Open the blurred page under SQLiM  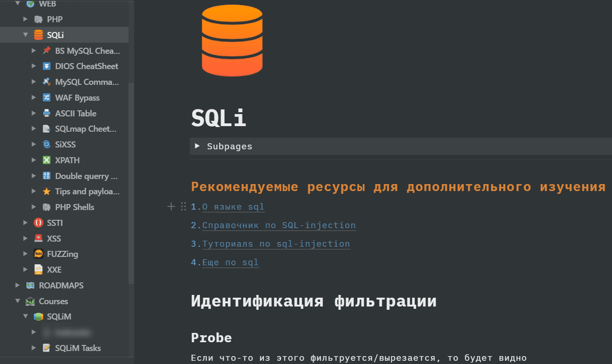[x=73, y=332]
